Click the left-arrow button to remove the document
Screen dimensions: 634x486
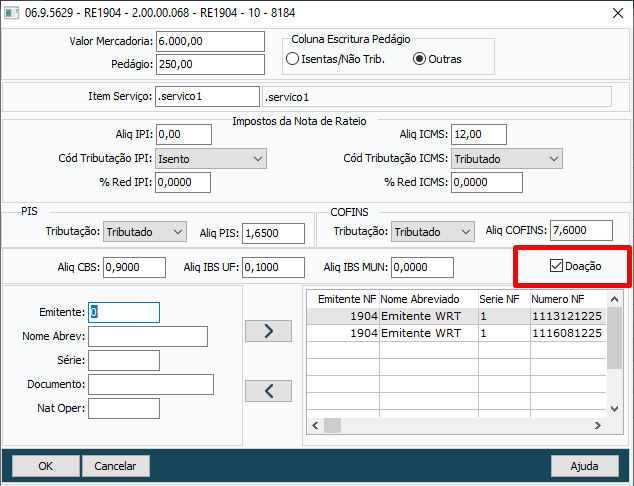pyautogui.click(x=268, y=391)
